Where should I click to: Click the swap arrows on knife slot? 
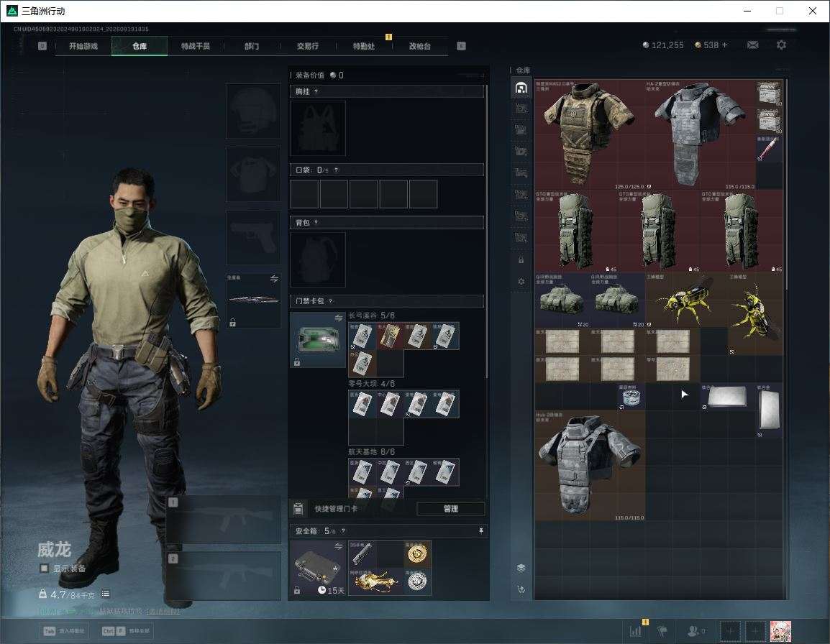click(274, 279)
